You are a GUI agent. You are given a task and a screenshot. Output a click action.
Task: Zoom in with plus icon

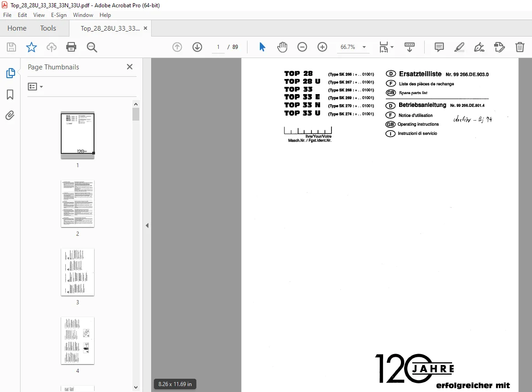[322, 47]
